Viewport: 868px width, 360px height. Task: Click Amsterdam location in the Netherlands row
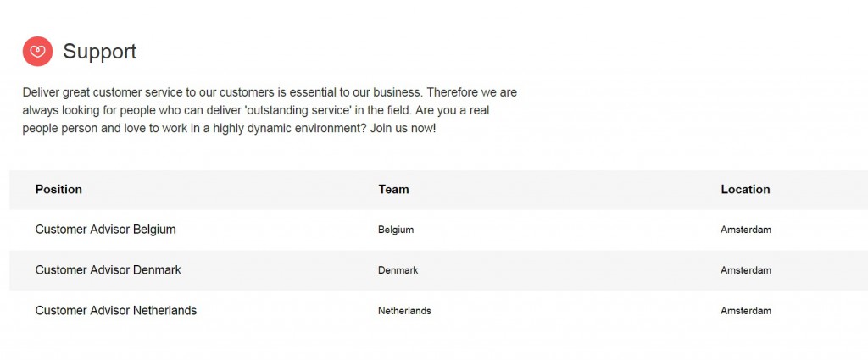[746, 311]
